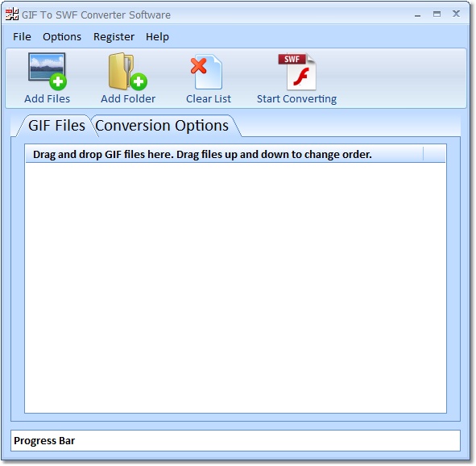Click the Add Files picture icon
This screenshot has width=476, height=466.
(x=48, y=72)
